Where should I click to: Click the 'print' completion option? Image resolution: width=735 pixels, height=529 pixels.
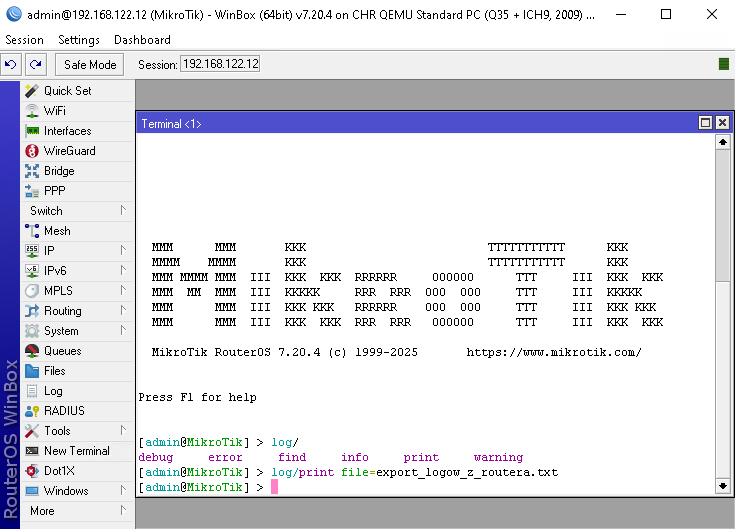(421, 457)
